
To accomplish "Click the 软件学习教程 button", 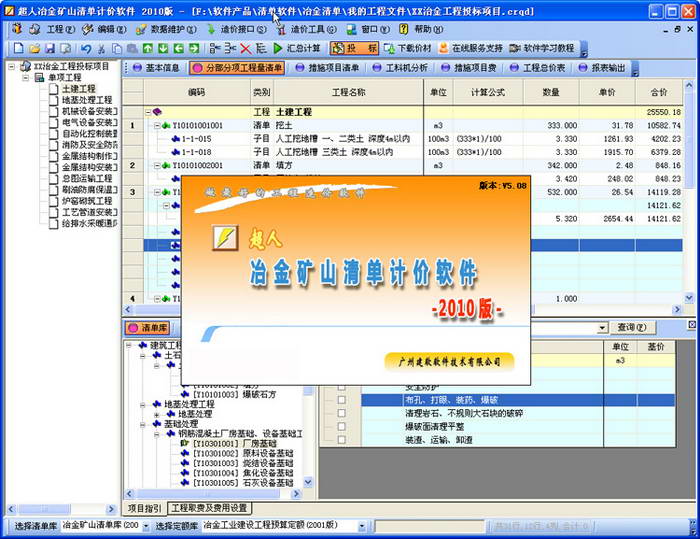I will coord(542,48).
